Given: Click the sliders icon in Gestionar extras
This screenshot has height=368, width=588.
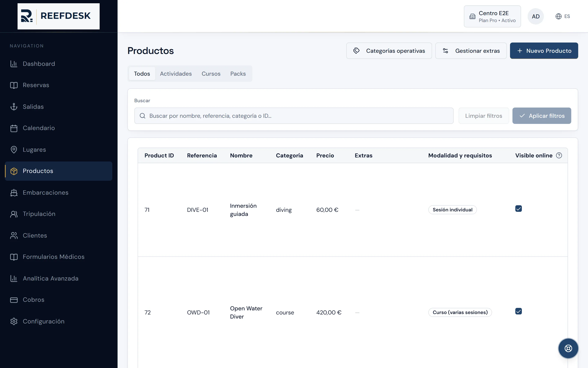Looking at the screenshot, I should coord(445,51).
